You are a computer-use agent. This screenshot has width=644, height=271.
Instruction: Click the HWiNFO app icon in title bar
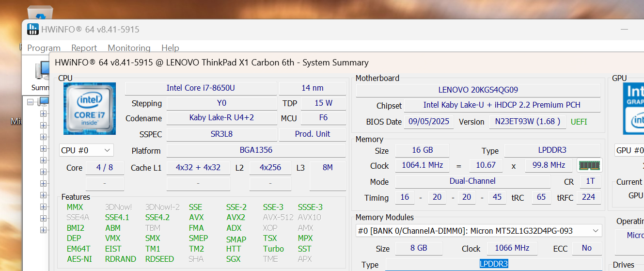pyautogui.click(x=33, y=29)
